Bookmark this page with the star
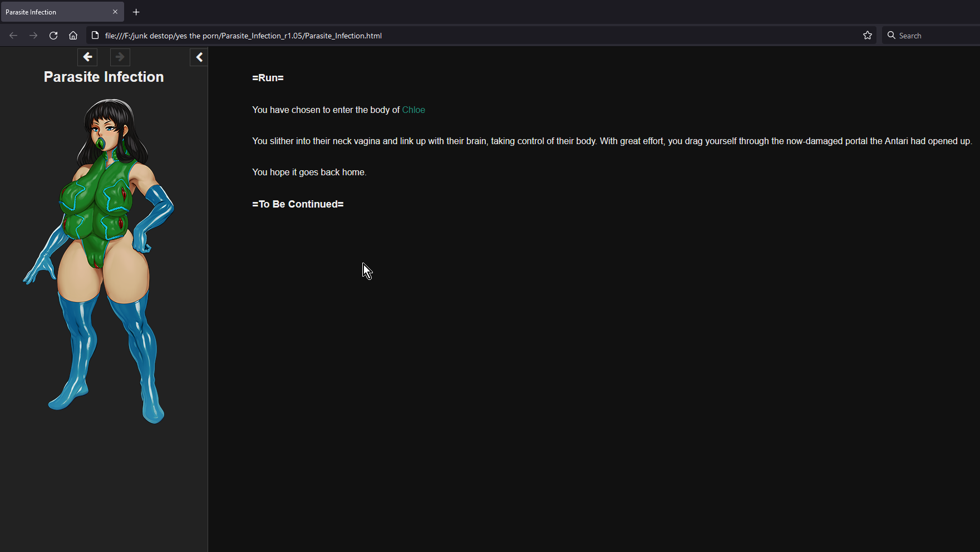This screenshot has height=552, width=980. (x=867, y=36)
